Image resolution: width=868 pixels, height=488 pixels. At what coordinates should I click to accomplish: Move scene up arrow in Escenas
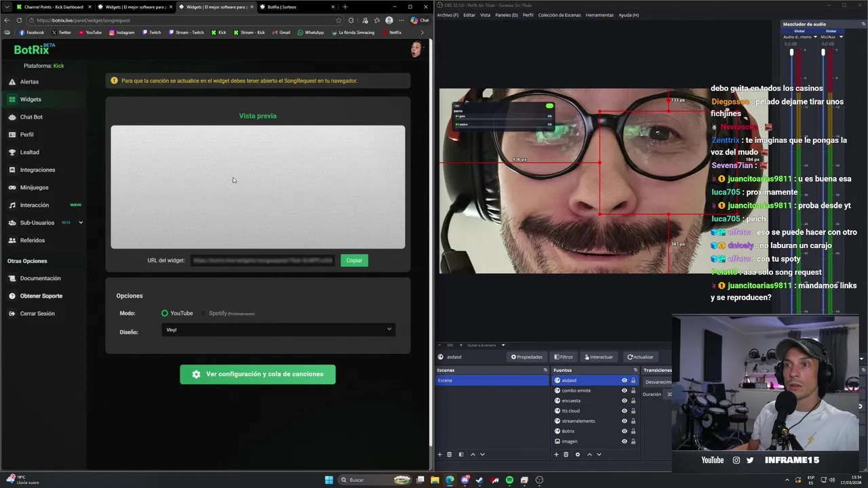[x=473, y=454]
